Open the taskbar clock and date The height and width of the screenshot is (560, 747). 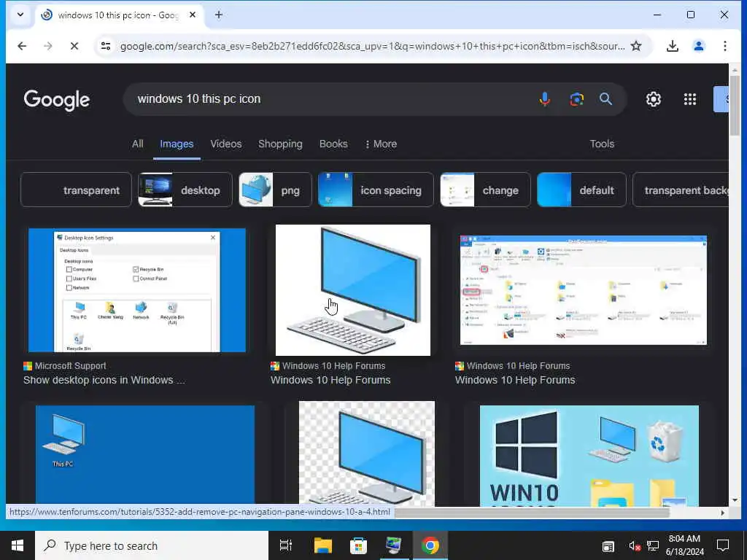coord(684,545)
